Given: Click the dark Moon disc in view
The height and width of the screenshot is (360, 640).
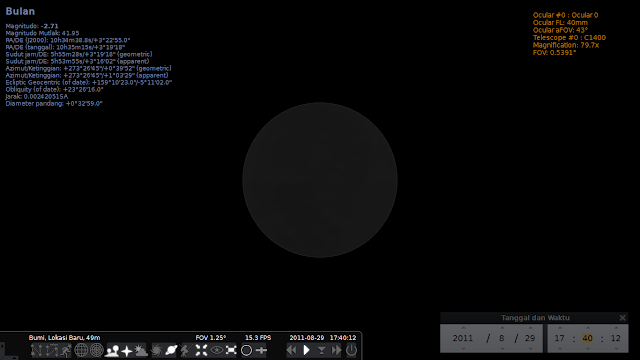Looking at the screenshot, I should click(320, 180).
